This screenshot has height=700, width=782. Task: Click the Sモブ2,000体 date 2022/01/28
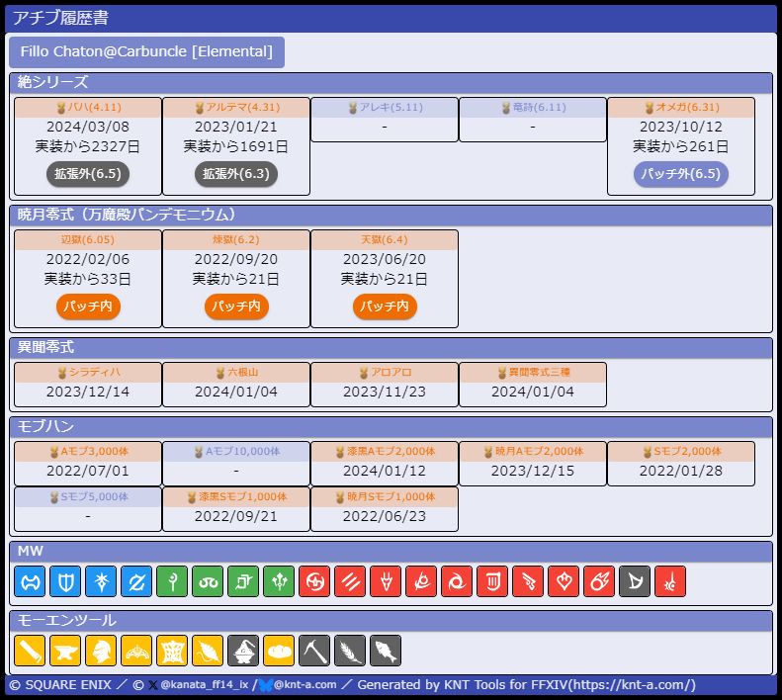[681, 471]
